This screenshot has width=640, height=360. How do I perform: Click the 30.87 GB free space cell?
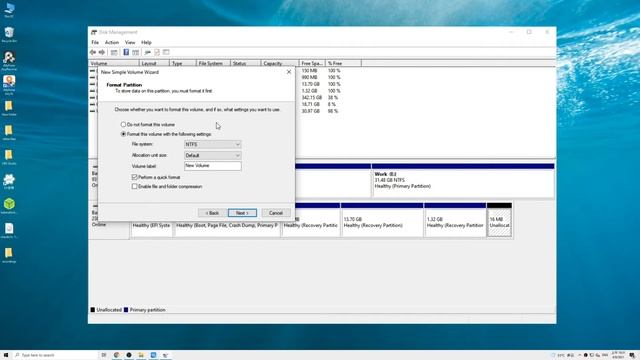coord(311,111)
